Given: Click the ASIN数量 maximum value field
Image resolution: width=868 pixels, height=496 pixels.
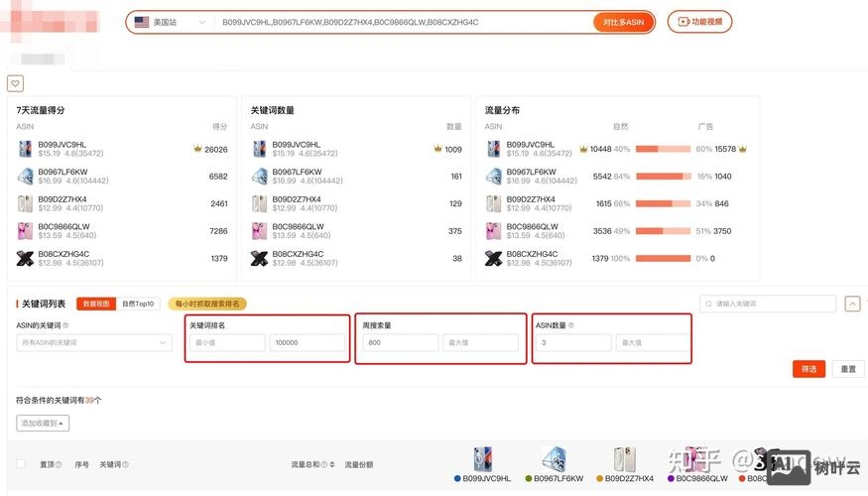Looking at the screenshot, I should coord(653,342).
